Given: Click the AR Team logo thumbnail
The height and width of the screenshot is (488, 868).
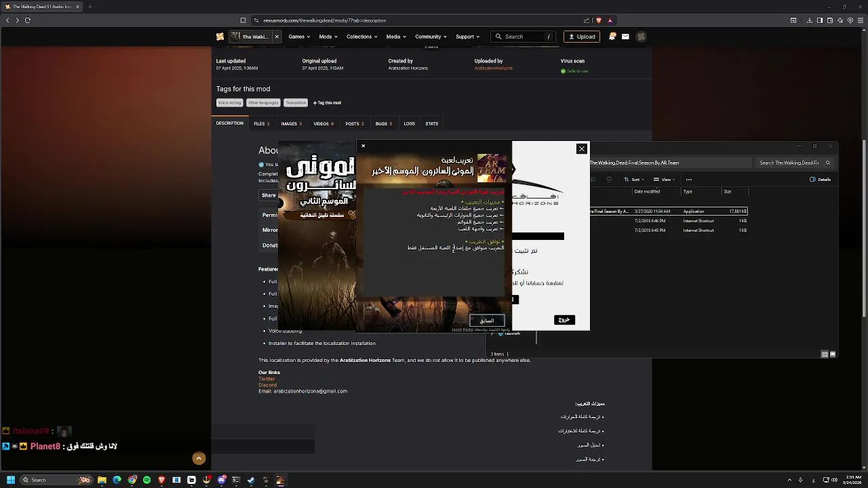Looking at the screenshot, I should coord(492,168).
